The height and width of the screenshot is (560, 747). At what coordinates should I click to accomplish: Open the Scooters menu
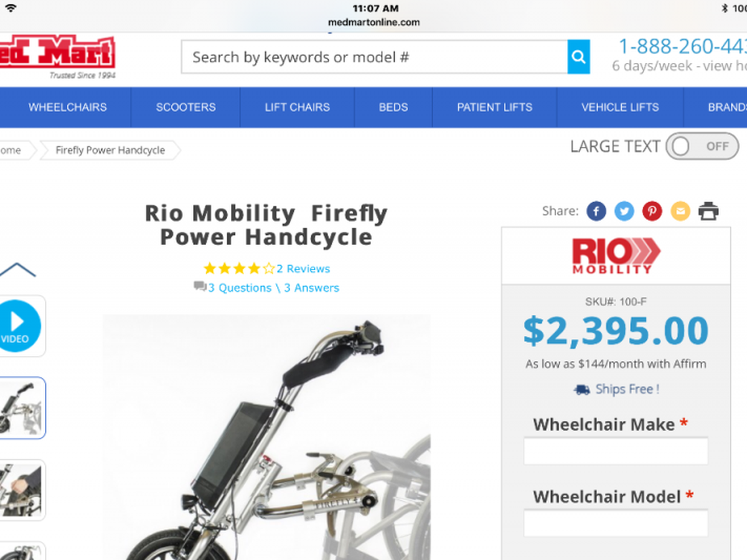tap(186, 107)
